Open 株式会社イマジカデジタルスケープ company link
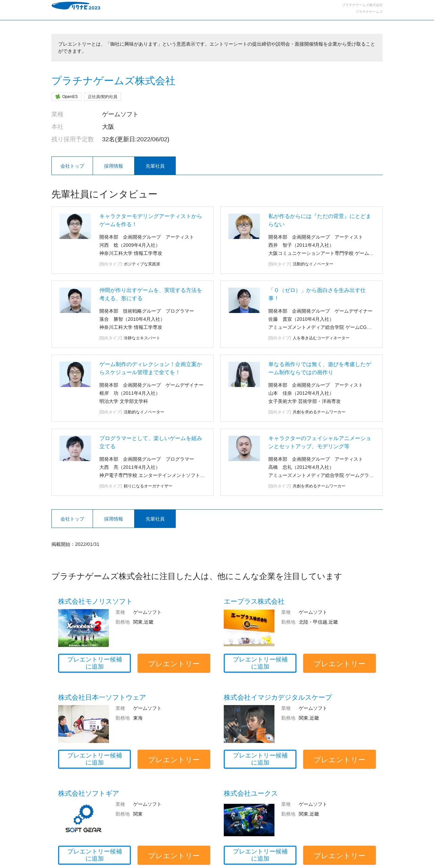 coord(278,698)
